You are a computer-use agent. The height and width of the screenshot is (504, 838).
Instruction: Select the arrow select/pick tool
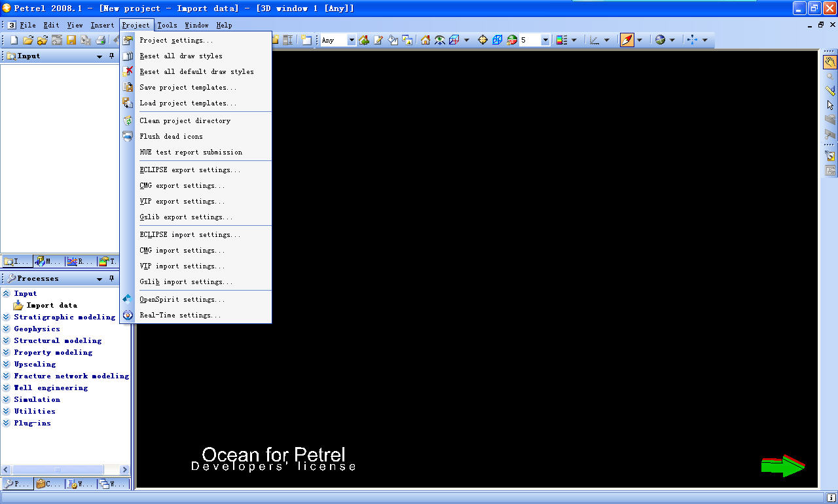[830, 105]
